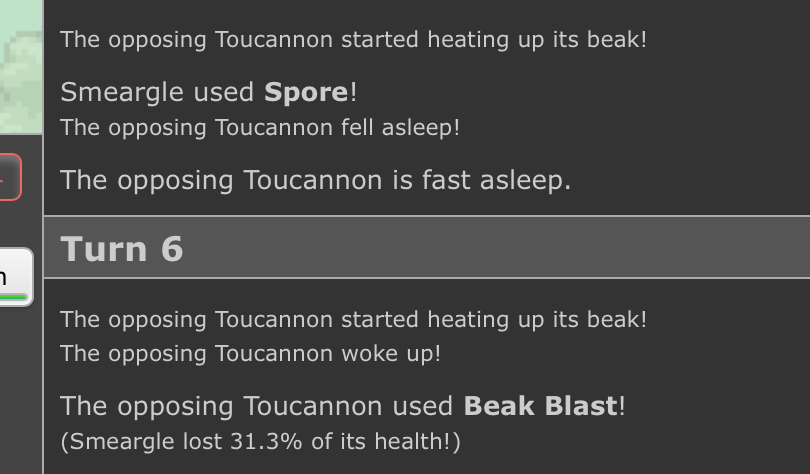Click 'The opposing' before 'used Beak Blast'
The image size is (810, 474).
pyautogui.click(x=147, y=406)
